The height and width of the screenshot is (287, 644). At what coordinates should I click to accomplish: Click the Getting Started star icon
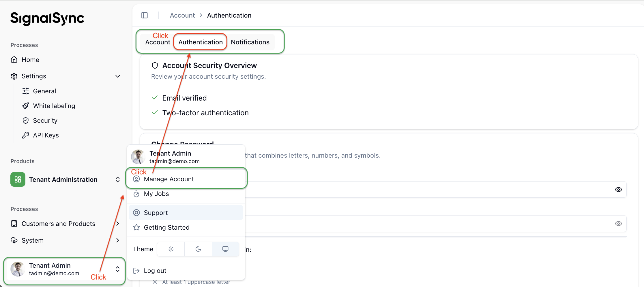click(136, 227)
